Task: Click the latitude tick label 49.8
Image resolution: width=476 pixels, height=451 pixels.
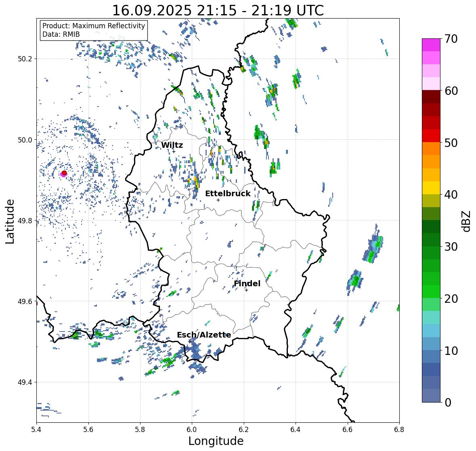Action: (25, 220)
